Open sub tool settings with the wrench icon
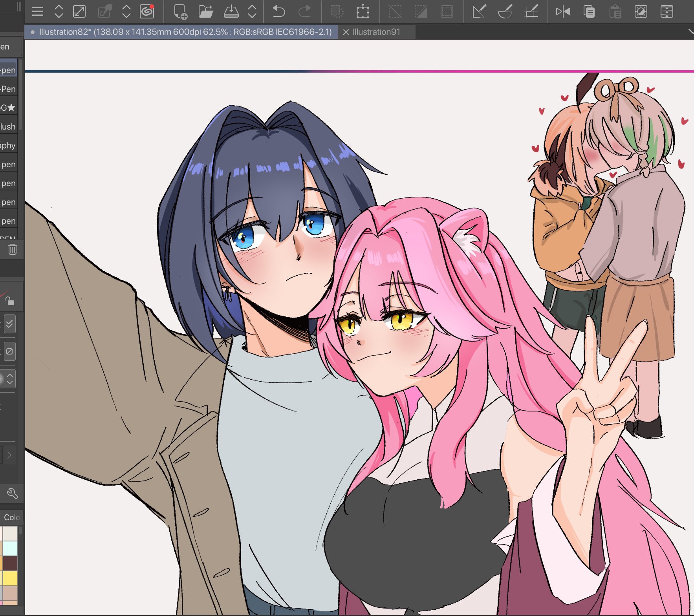Screen dimensions: 694x616 coord(13,493)
